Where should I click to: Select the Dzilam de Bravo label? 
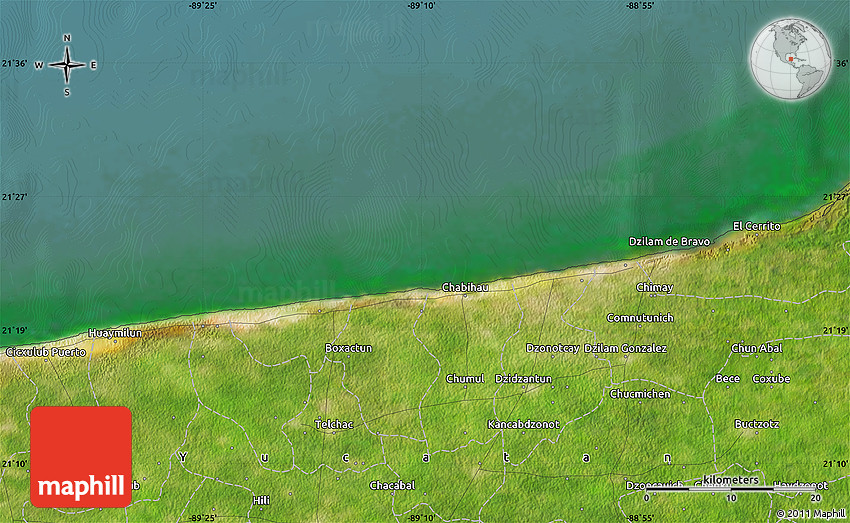click(x=668, y=242)
